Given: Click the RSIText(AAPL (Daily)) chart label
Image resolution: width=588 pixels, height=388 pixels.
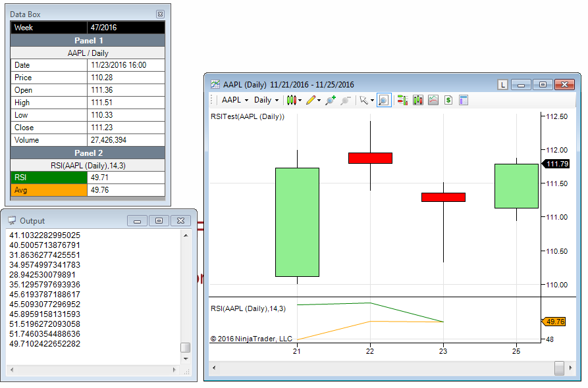Looking at the screenshot, I should point(248,116).
